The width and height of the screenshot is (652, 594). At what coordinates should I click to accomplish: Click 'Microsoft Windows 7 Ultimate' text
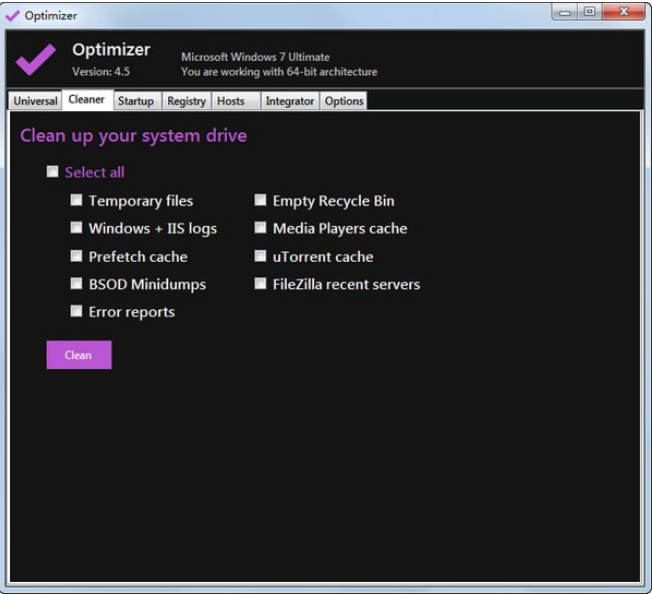click(x=255, y=57)
